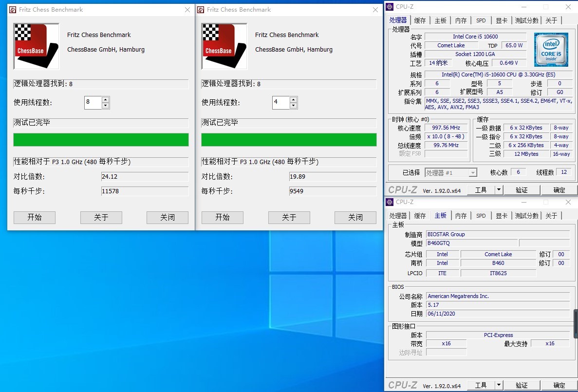
Task: Select 缓存 tab in top CPU-Z window
Action: click(420, 20)
